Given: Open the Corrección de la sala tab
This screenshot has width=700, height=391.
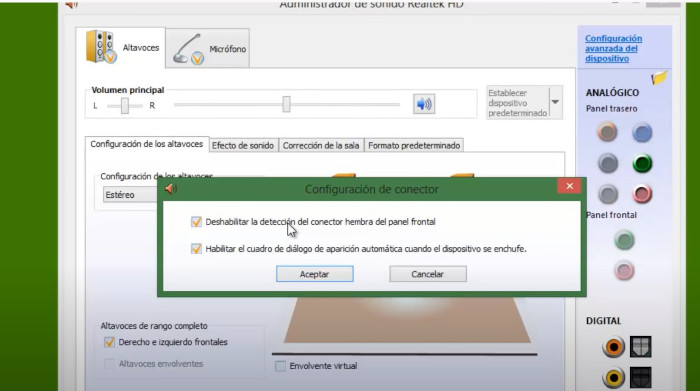Looking at the screenshot, I should [x=321, y=146].
